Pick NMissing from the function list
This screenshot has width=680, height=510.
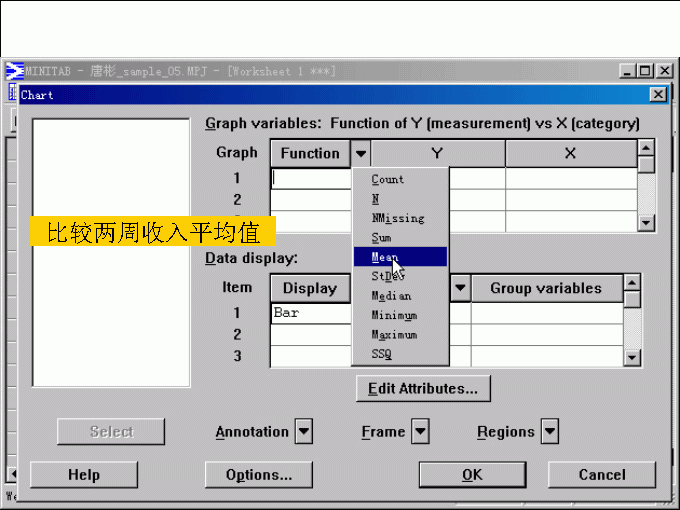pos(397,218)
